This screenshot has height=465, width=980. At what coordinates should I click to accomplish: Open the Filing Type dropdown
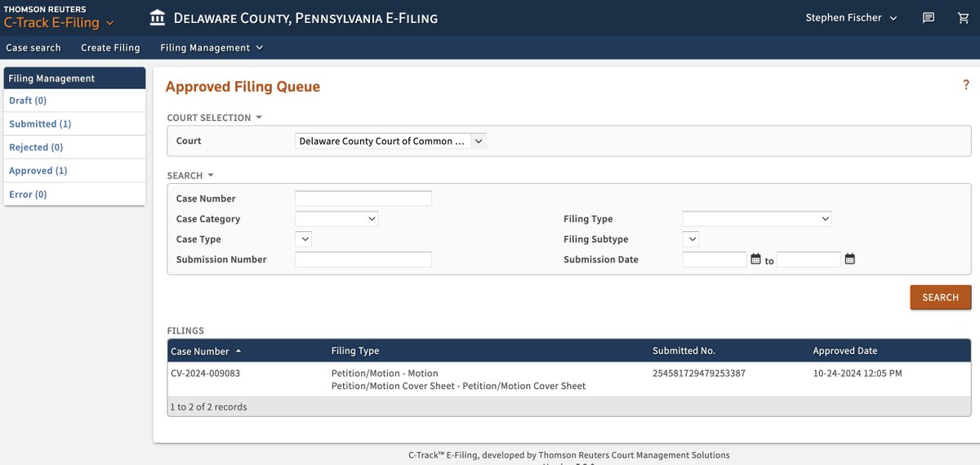pos(757,219)
